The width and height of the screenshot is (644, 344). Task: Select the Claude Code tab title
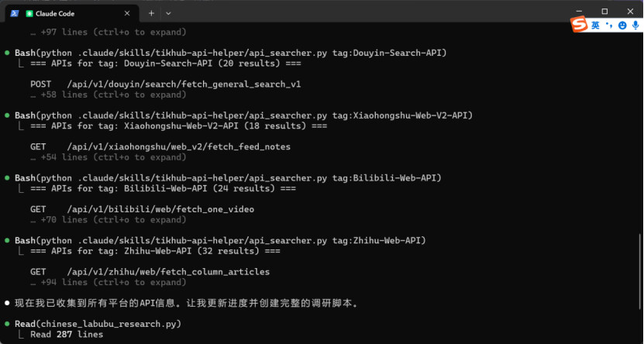pyautogui.click(x=55, y=13)
